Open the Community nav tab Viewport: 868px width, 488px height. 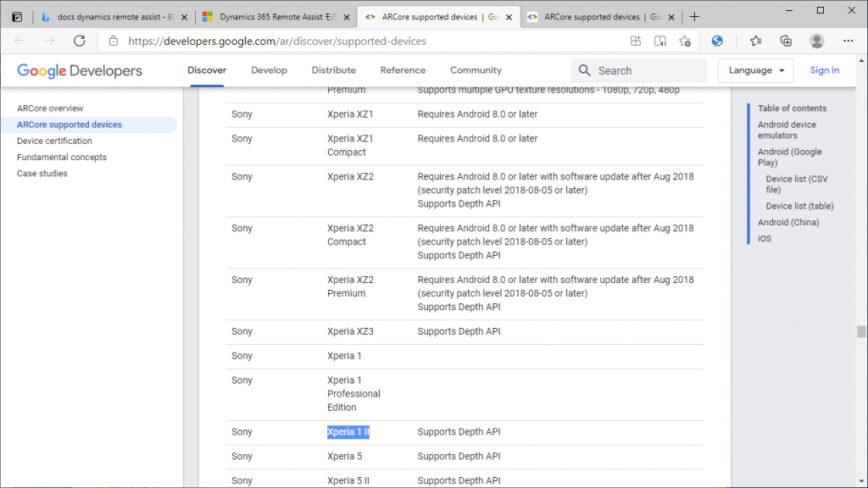tap(476, 70)
